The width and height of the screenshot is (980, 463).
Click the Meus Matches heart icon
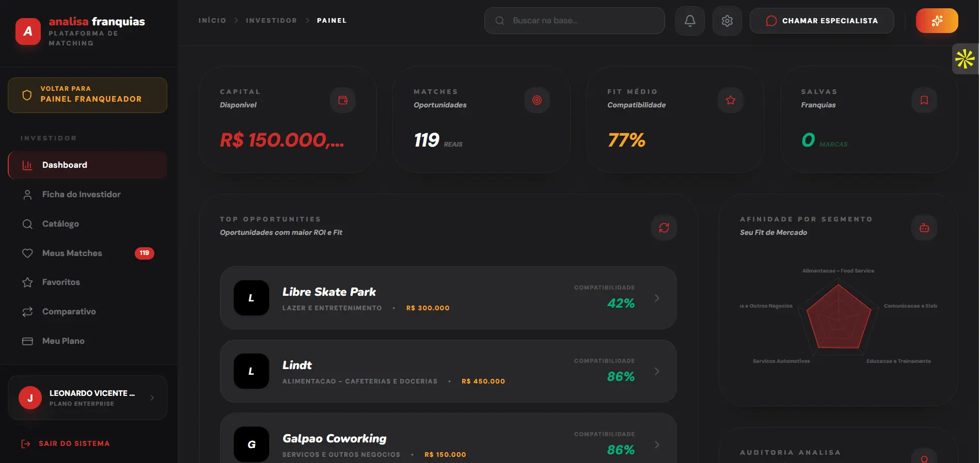click(27, 253)
